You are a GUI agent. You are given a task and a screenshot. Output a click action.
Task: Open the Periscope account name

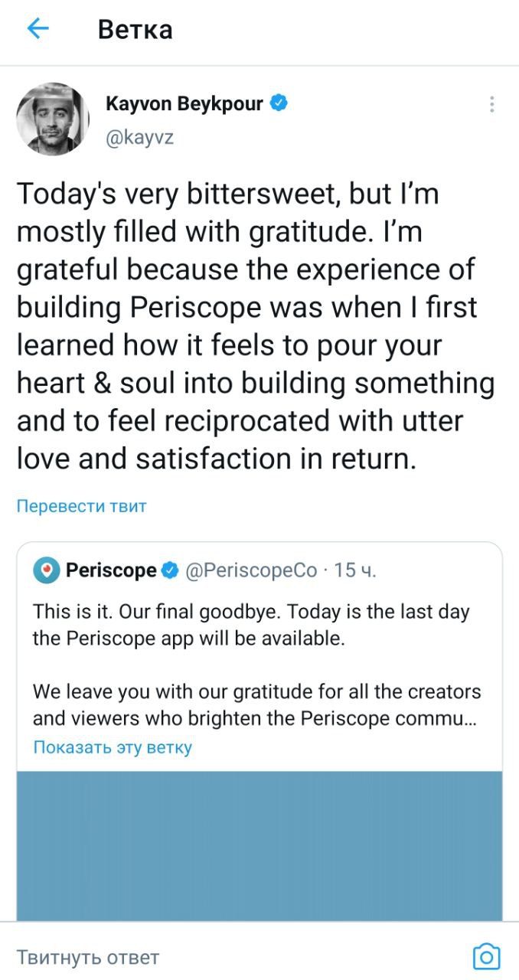pyautogui.click(x=111, y=570)
